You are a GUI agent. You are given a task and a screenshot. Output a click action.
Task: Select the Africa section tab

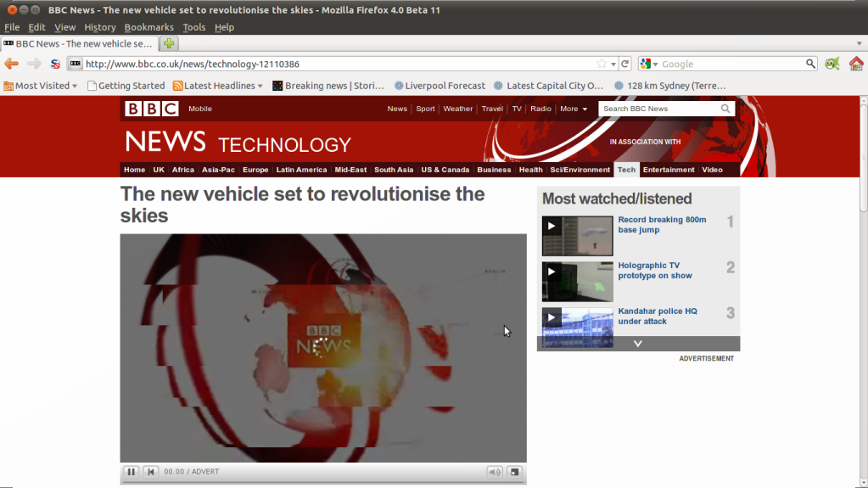(183, 170)
